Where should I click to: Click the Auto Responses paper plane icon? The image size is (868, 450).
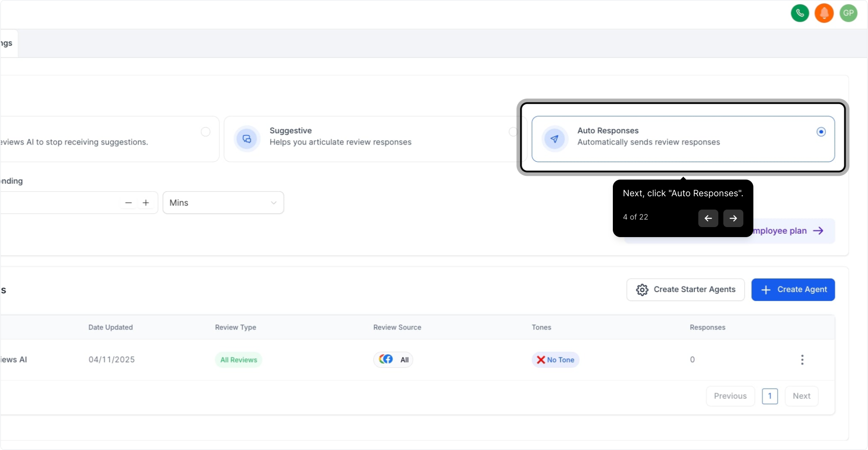pos(554,139)
